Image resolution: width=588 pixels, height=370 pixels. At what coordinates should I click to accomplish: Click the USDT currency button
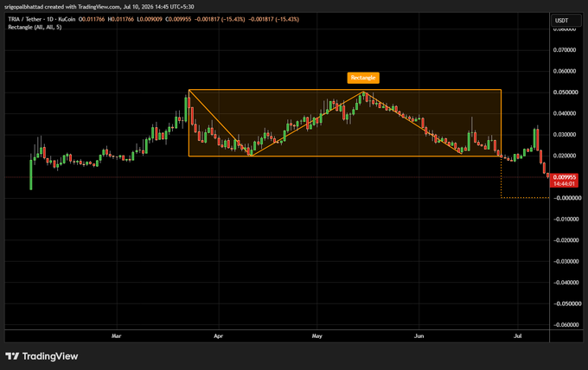tap(566, 21)
